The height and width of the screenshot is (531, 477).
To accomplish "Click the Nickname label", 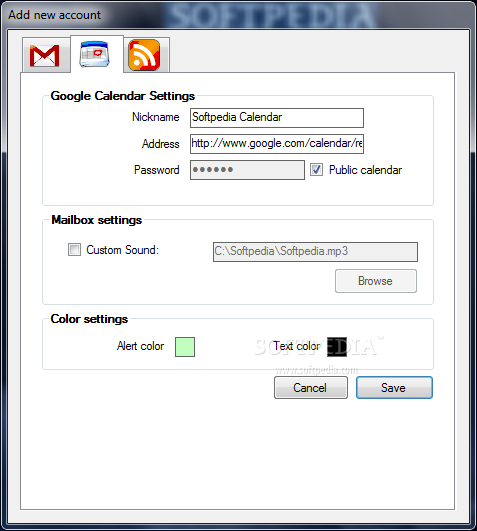I will click(x=156, y=117).
